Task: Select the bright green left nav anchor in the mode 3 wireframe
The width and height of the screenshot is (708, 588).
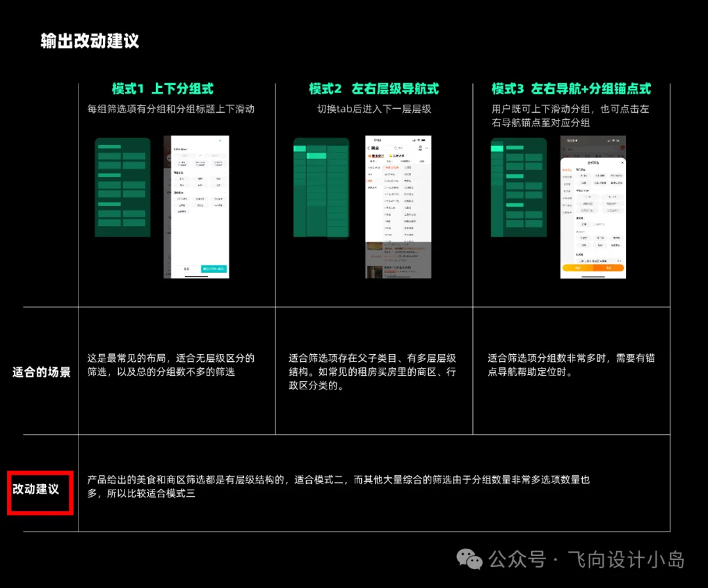Action: [x=497, y=149]
